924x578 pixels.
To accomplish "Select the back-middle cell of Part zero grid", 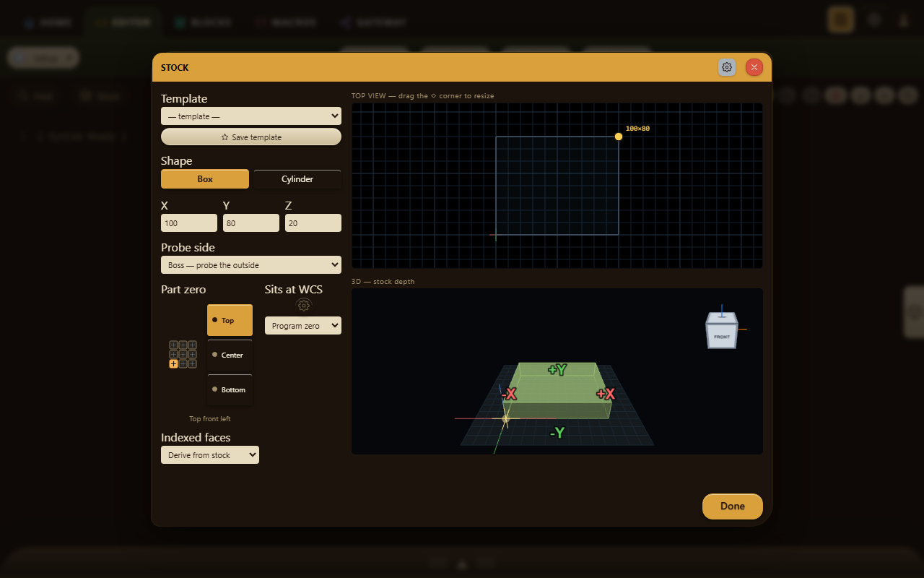I will pyautogui.click(x=183, y=345).
